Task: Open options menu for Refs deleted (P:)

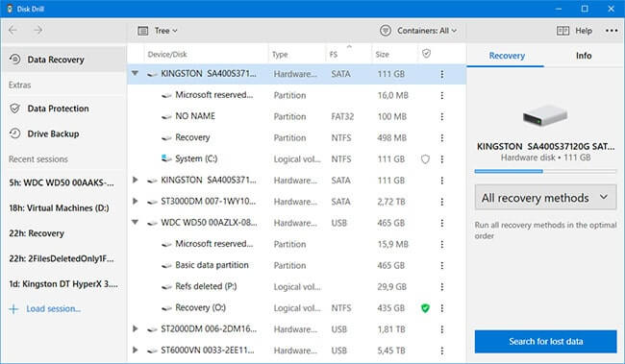Action: tap(442, 287)
